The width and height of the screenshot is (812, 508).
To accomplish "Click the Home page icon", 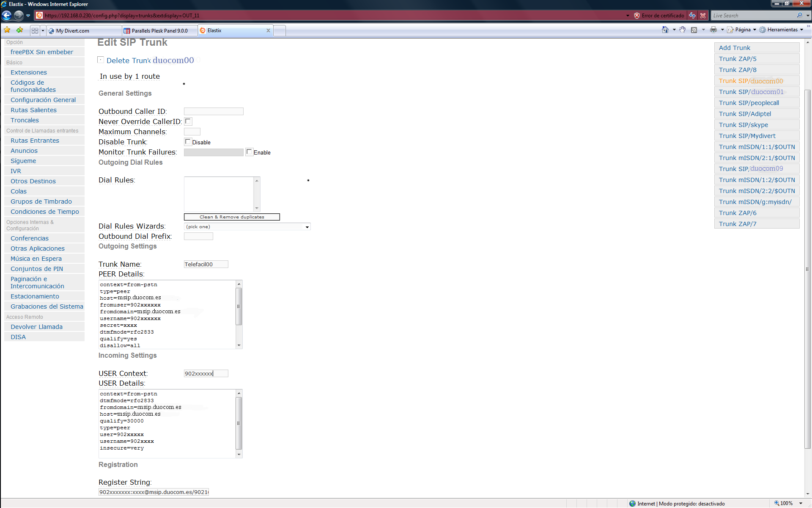I will pyautogui.click(x=665, y=30).
